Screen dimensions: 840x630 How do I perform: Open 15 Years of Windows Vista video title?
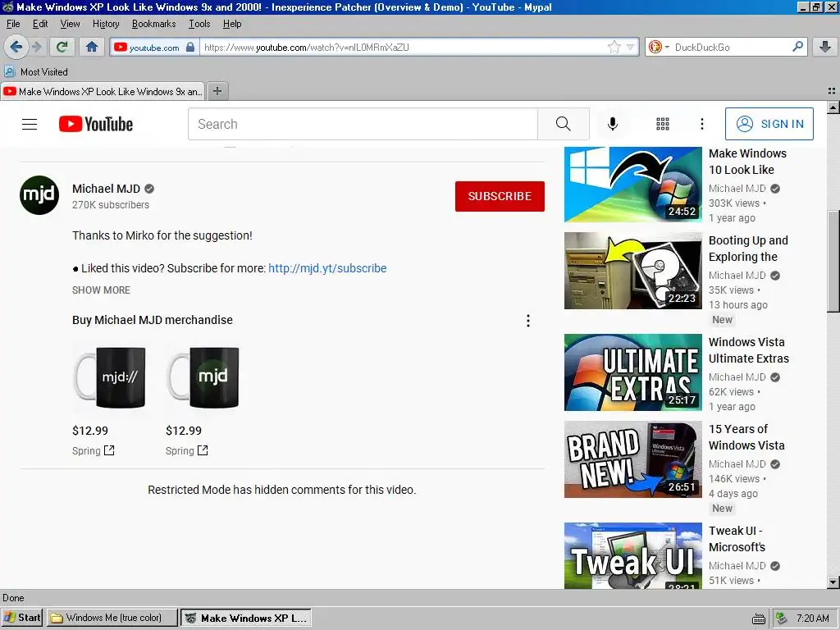(746, 437)
